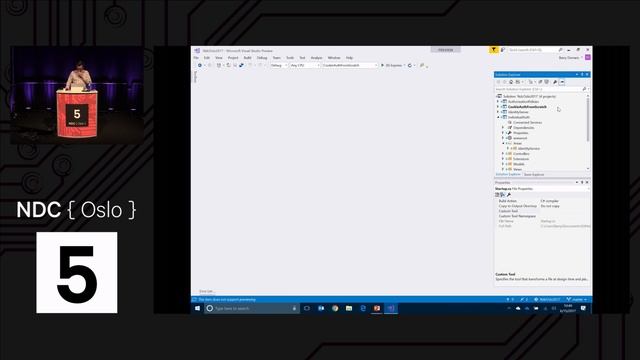
Task: Select the Copy to Output Directory row
Action: pos(542,206)
